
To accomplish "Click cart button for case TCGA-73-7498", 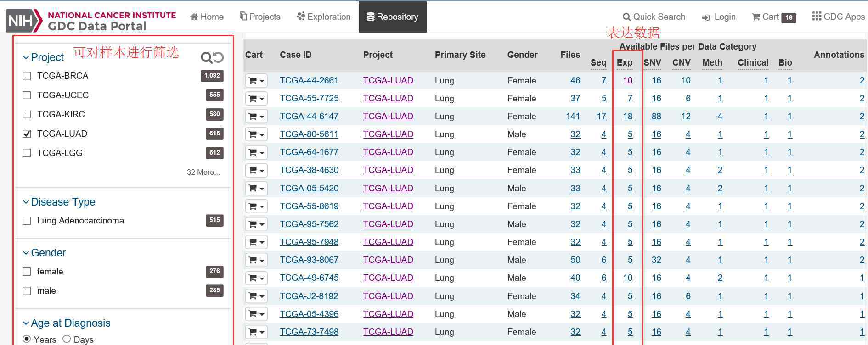I will click(256, 332).
